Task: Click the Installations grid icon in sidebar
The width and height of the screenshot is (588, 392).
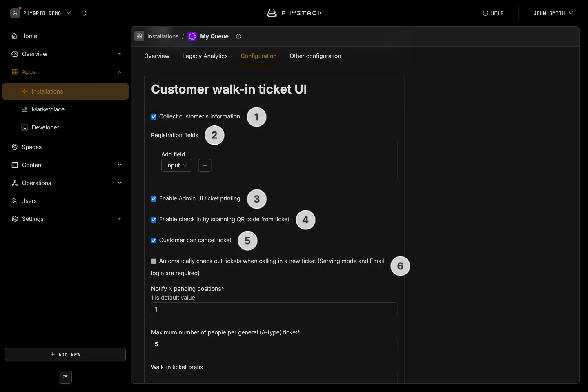Action: click(24, 91)
